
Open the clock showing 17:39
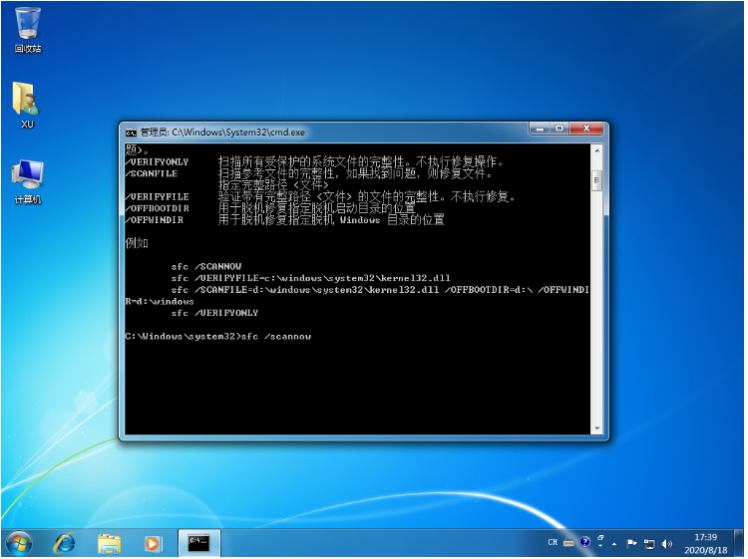(705, 543)
